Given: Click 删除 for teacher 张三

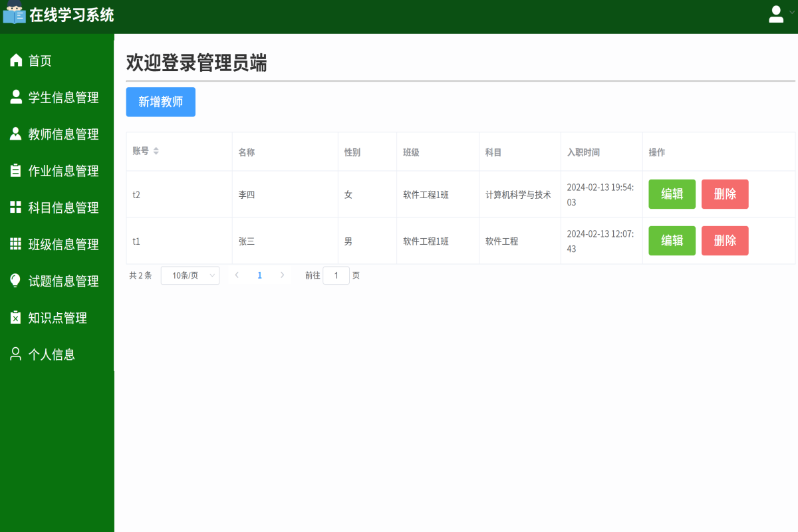Looking at the screenshot, I should (x=725, y=241).
